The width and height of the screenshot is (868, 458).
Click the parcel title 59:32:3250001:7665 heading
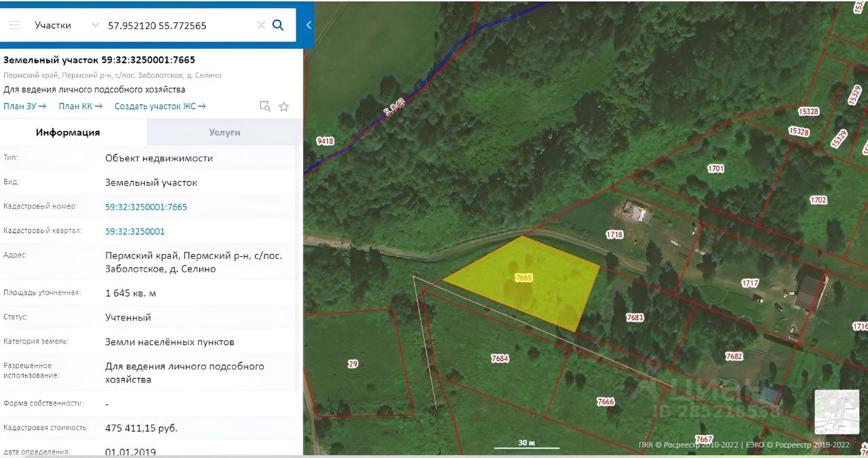99,60
